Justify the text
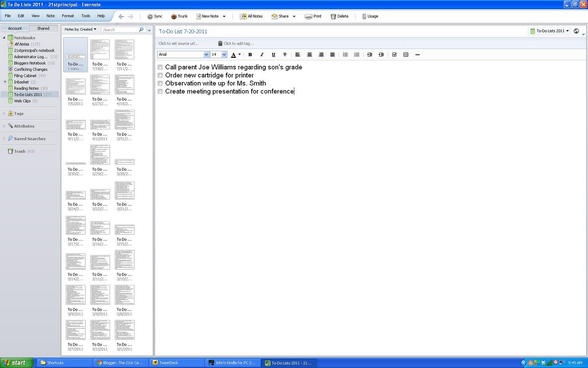This screenshot has width=588, height=368. click(333, 54)
